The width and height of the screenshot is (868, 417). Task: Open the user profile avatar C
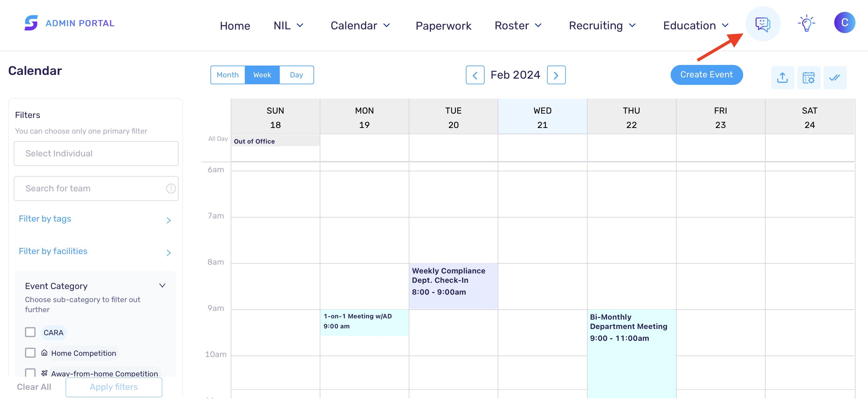(844, 22)
